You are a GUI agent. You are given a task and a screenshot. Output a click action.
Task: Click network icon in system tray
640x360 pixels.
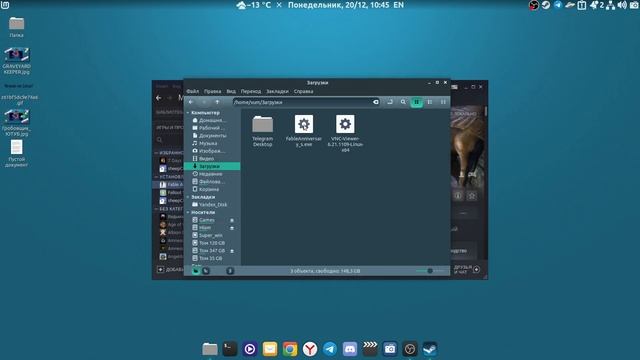pos(611,5)
